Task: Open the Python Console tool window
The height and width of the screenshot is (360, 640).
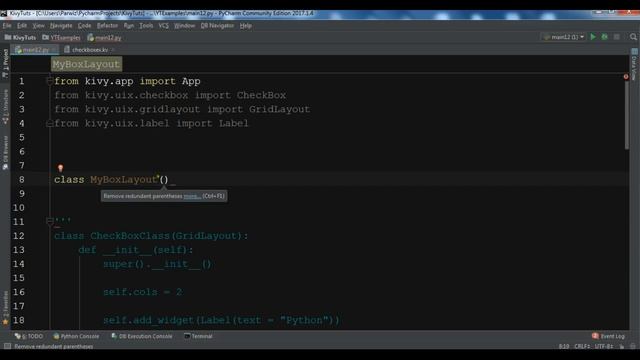Action: click(76, 336)
